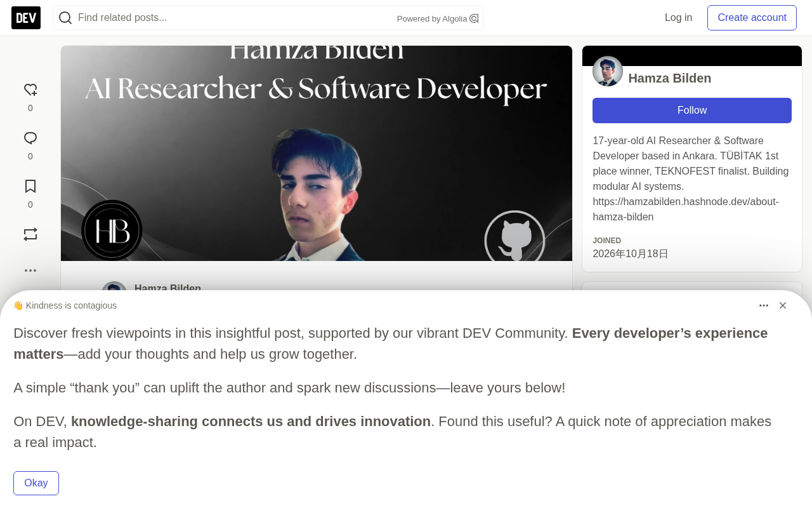This screenshot has height=508, width=812.
Task: Click the Algolia logo icon
Action: coord(474,18)
